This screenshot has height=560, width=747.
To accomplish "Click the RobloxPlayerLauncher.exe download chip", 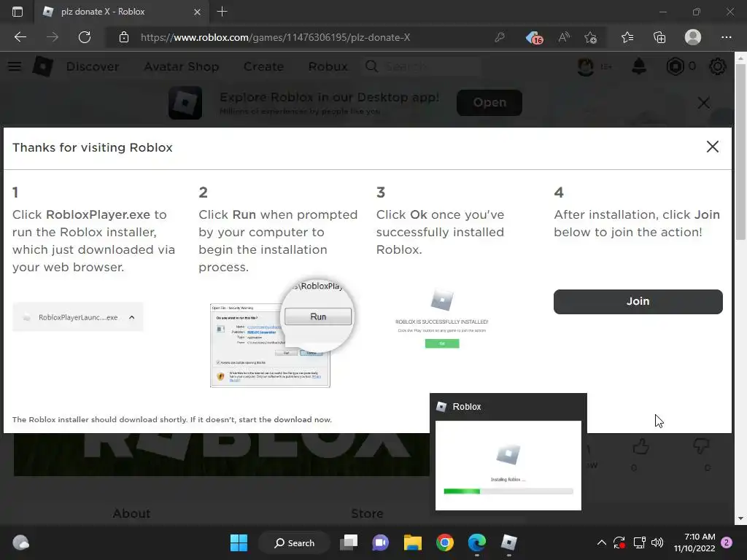I will pyautogui.click(x=77, y=317).
